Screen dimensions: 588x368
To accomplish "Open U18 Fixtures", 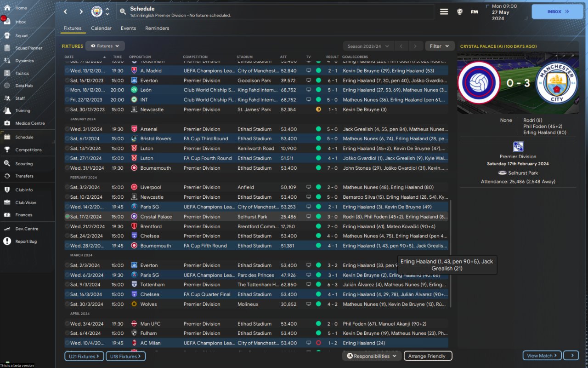I will pyautogui.click(x=125, y=356).
